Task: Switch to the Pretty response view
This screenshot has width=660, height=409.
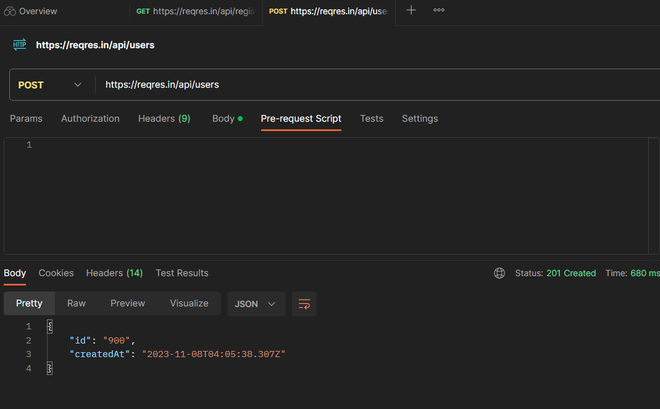Action: (29, 304)
